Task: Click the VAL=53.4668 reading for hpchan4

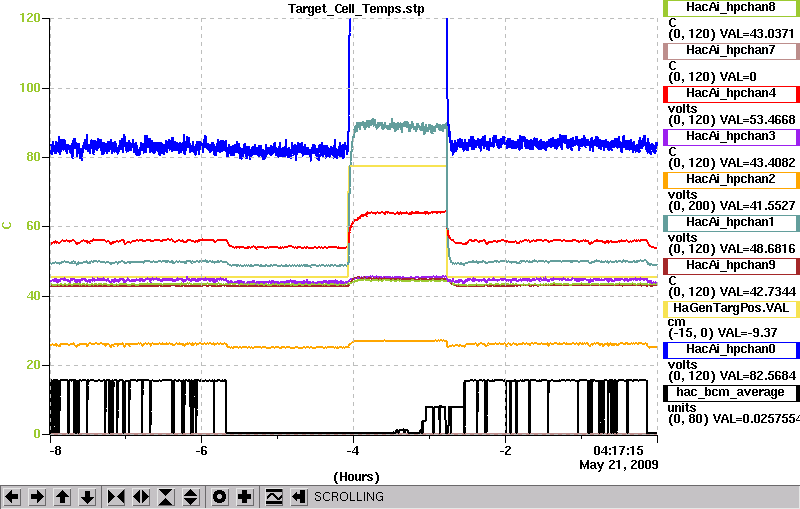Action: click(757, 120)
